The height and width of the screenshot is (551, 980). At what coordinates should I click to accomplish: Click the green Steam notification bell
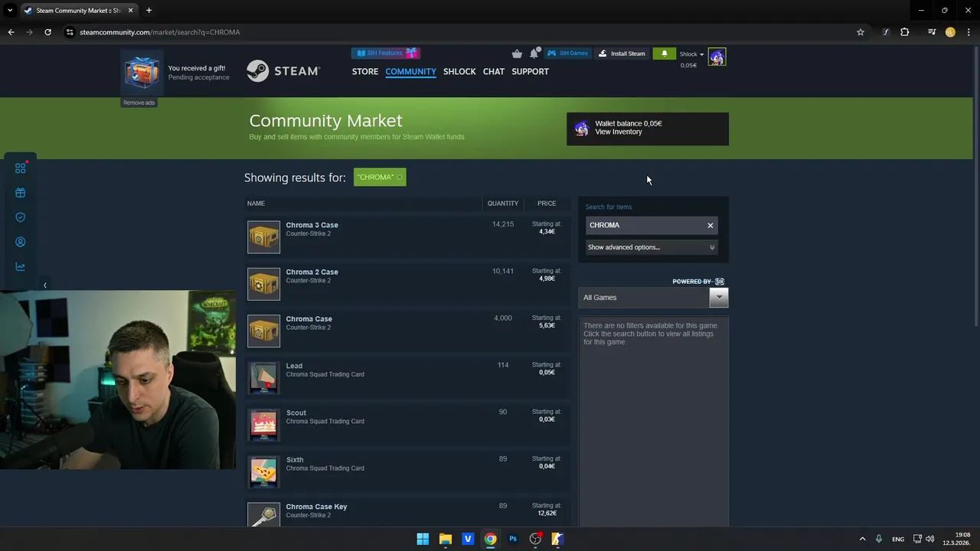click(x=665, y=54)
